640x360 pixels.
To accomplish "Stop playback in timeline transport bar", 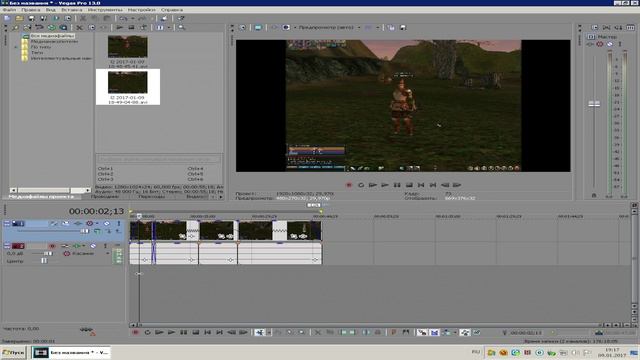I will 196,333.
